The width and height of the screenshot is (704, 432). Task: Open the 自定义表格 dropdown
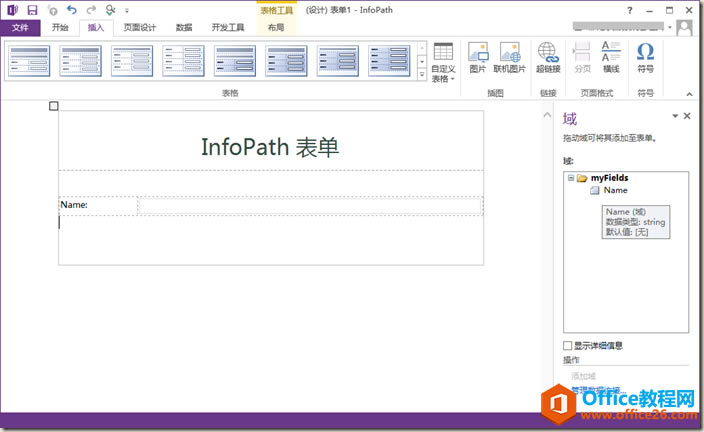point(443,63)
